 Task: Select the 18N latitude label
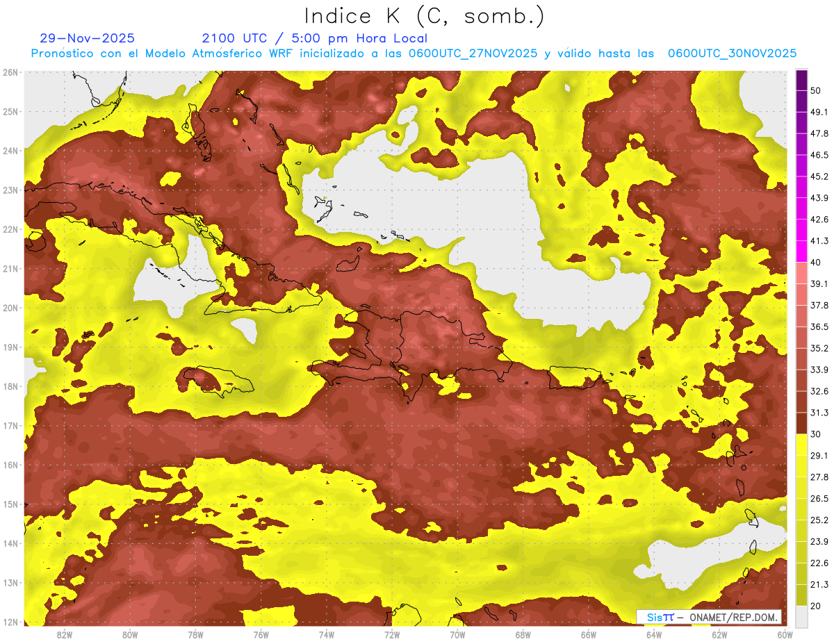pos(10,386)
